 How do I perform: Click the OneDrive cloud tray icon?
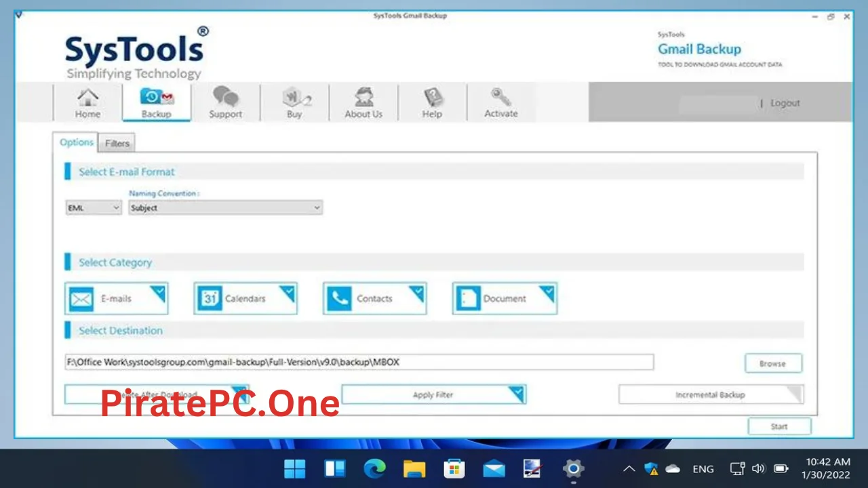click(673, 468)
